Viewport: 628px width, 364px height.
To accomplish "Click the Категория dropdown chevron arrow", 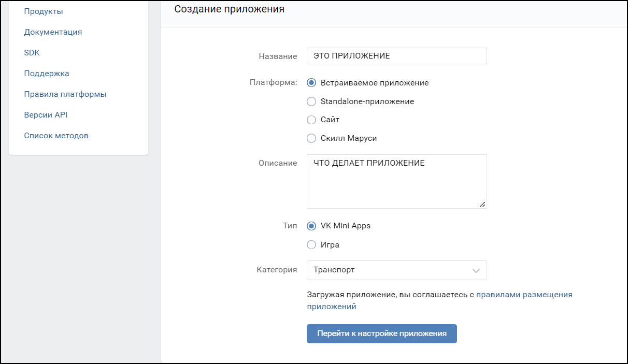I will 476,271.
